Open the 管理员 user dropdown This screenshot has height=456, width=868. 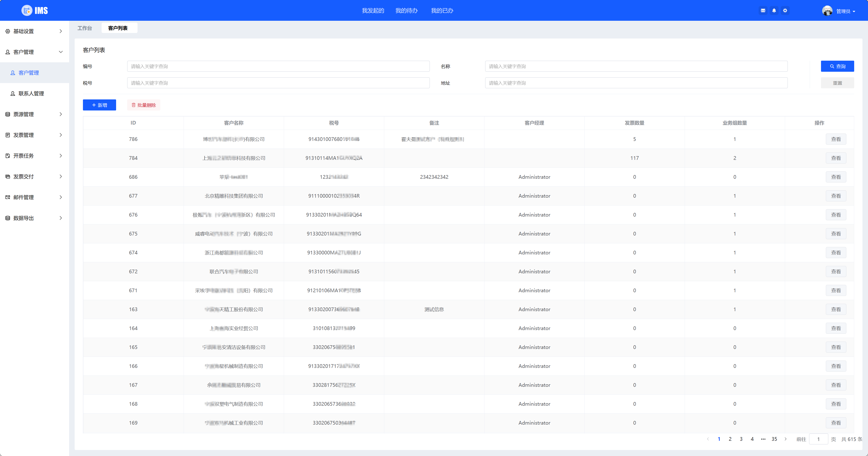845,11
